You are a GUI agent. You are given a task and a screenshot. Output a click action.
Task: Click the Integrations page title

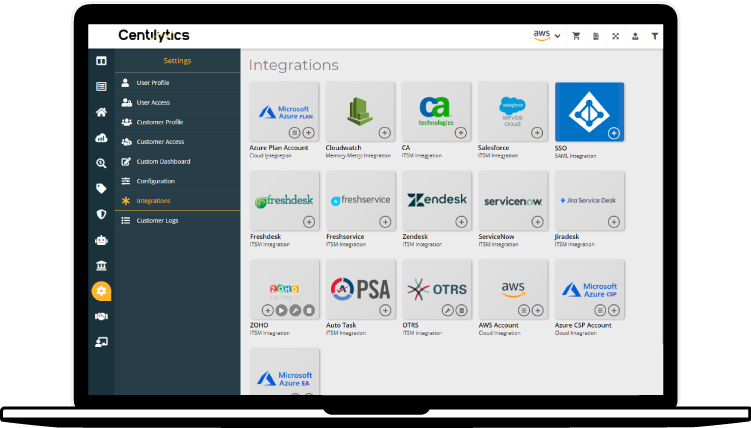click(294, 65)
